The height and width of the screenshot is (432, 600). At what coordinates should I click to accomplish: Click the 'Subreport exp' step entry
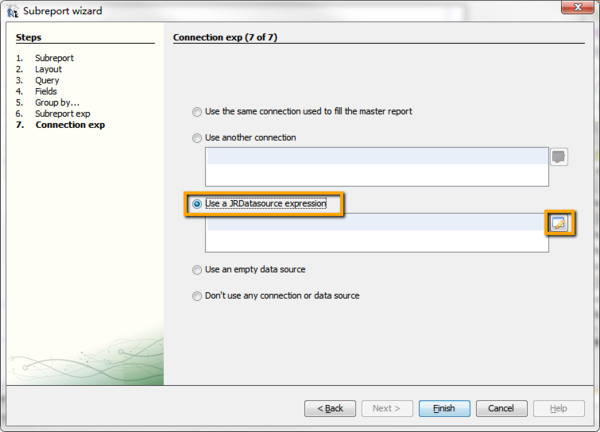coord(62,113)
